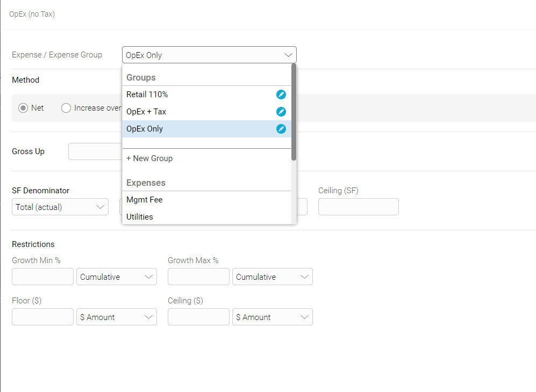The image size is (536, 392).
Task: Open the SF Denominator Total (actual) dropdown
Action: click(x=60, y=207)
